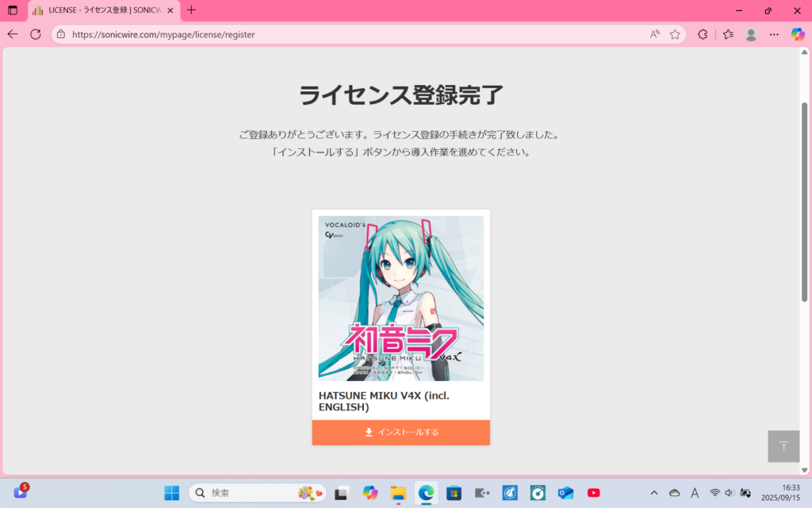Screen dimensions: 812x508
Task: Click the HATSUNE MIKU V4X product title
Action: 384,402
